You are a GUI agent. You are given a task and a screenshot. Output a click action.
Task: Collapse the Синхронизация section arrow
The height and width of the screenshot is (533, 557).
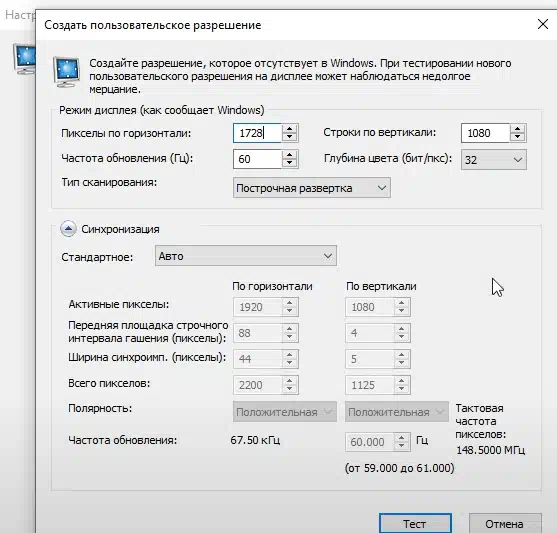click(x=68, y=229)
